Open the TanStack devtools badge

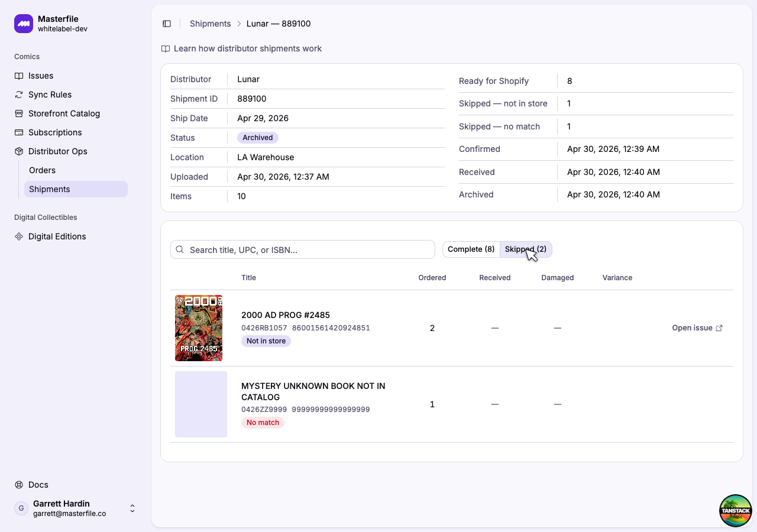(736, 511)
